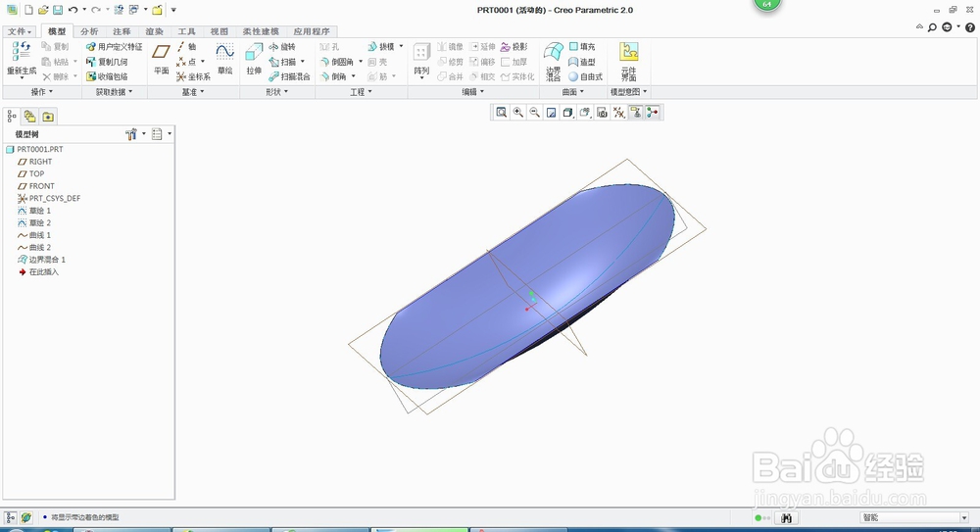Expand the 编辑 group dropdown
The height and width of the screenshot is (532, 980).
473,92
